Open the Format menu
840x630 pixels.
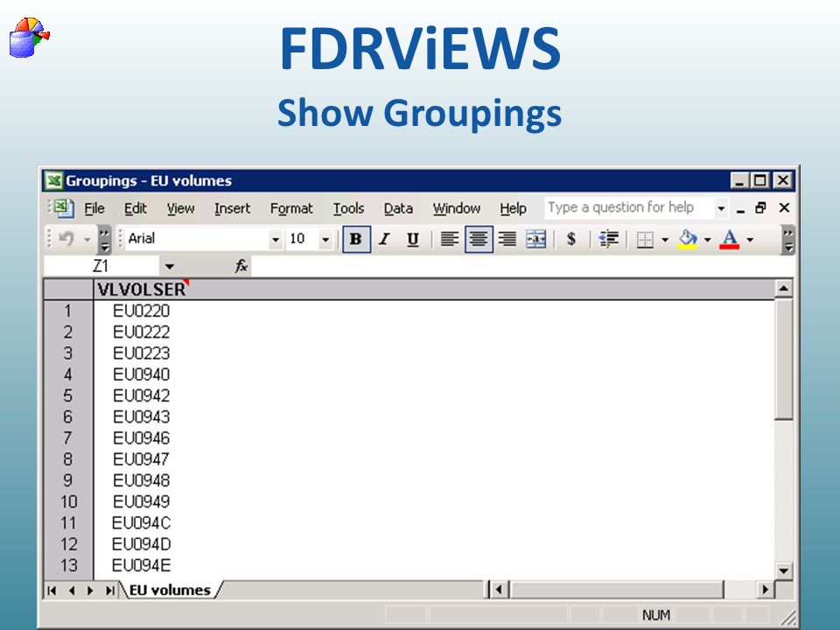(x=290, y=208)
